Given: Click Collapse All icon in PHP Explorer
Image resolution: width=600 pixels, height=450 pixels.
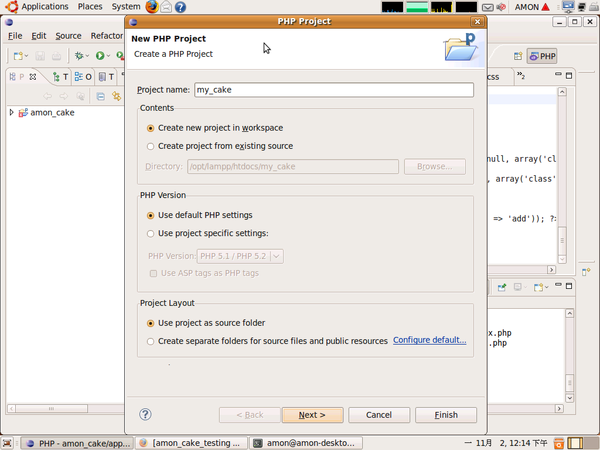Looking at the screenshot, I should point(101,96).
